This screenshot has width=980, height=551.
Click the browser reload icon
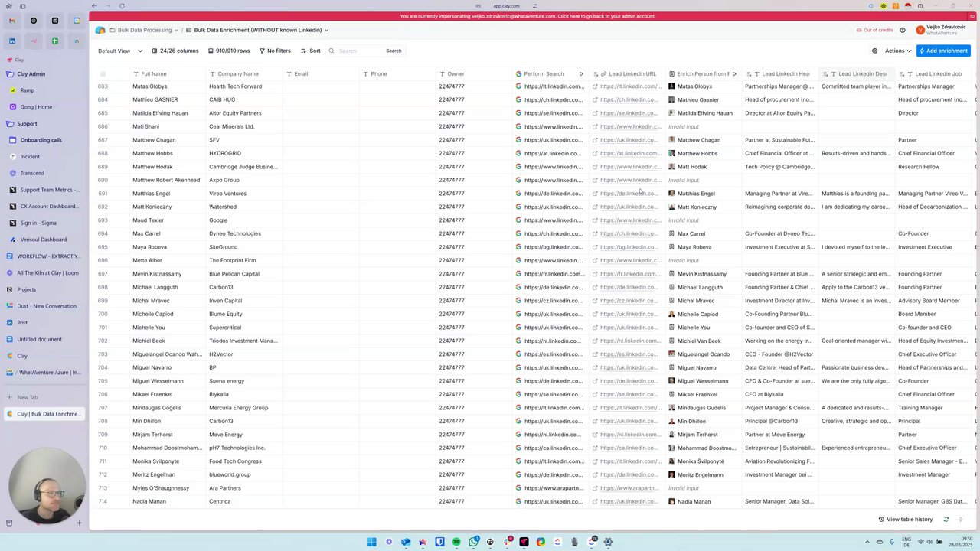coord(122,6)
